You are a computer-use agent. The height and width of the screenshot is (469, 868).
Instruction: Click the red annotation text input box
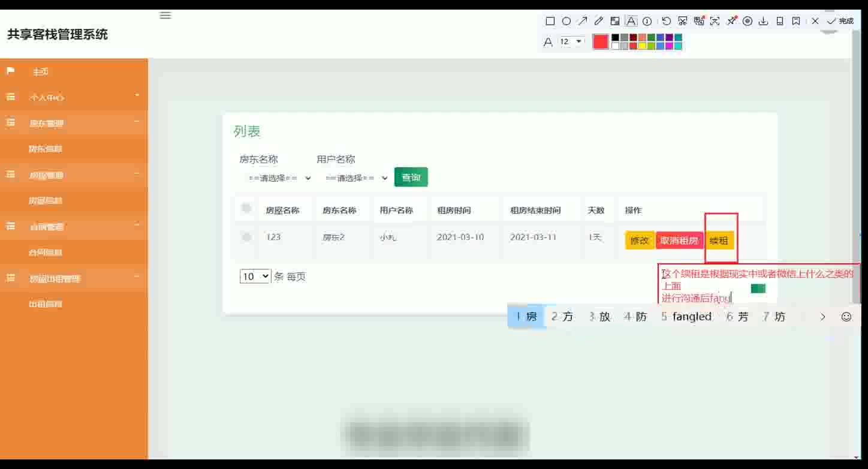pyautogui.click(x=759, y=285)
